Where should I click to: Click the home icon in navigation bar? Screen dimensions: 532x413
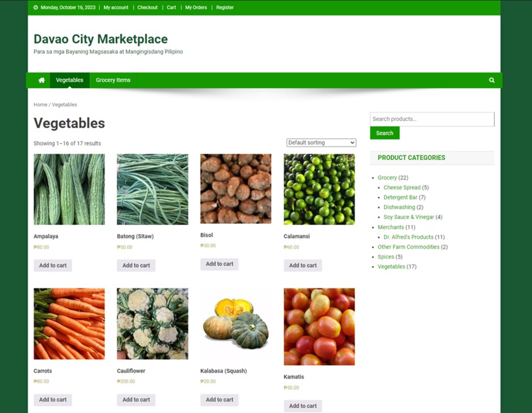(41, 80)
